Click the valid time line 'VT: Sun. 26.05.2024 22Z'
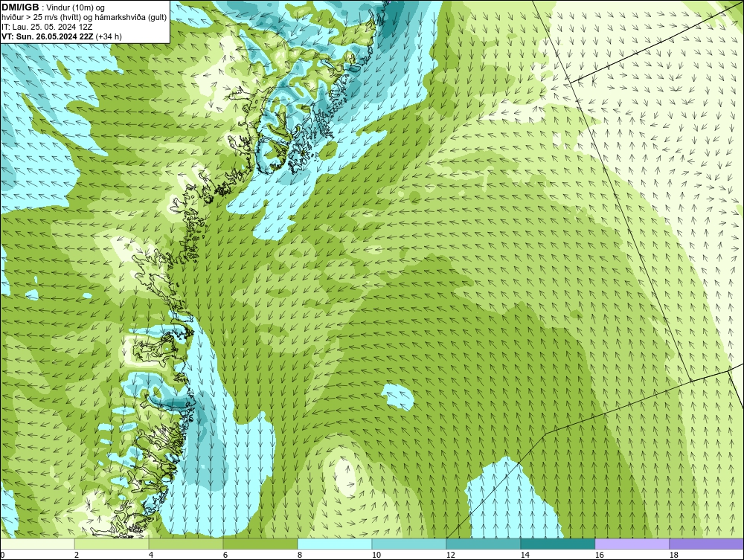 pyautogui.click(x=48, y=36)
